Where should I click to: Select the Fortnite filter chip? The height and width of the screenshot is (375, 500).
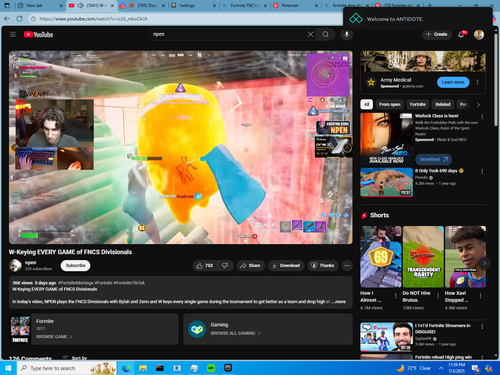click(x=418, y=104)
